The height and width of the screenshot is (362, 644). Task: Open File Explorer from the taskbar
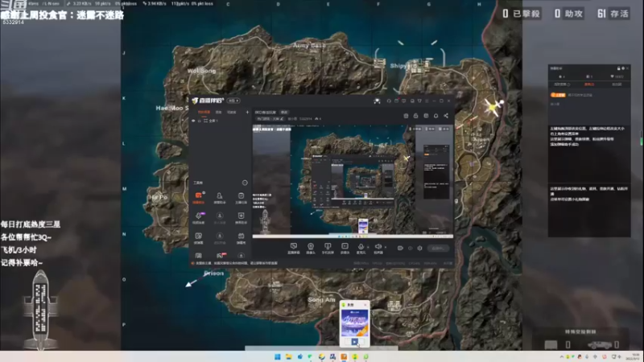click(x=289, y=356)
